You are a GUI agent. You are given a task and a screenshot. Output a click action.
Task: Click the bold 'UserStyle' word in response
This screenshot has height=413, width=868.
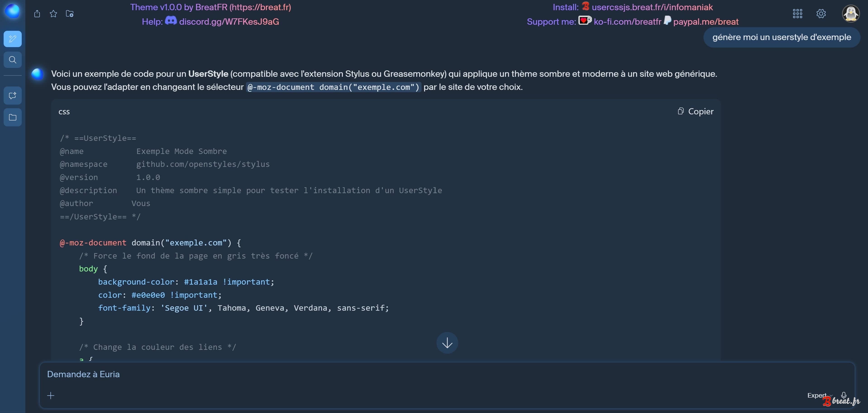coord(208,74)
